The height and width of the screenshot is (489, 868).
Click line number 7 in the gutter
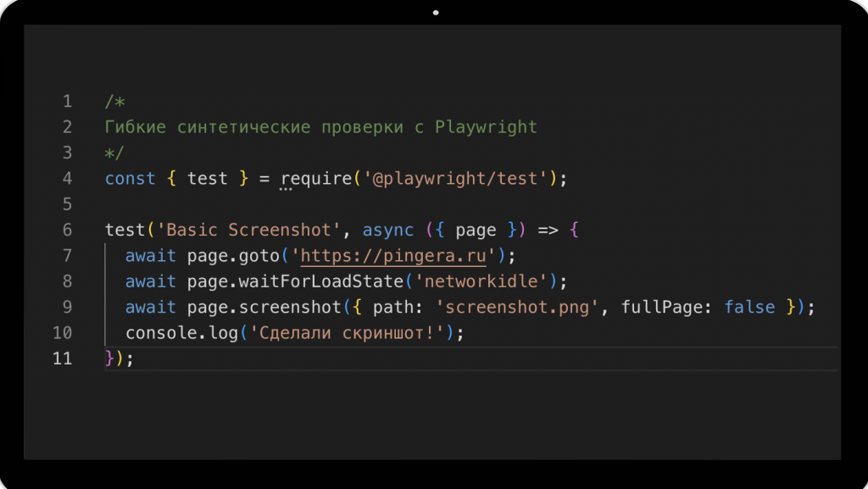point(67,256)
